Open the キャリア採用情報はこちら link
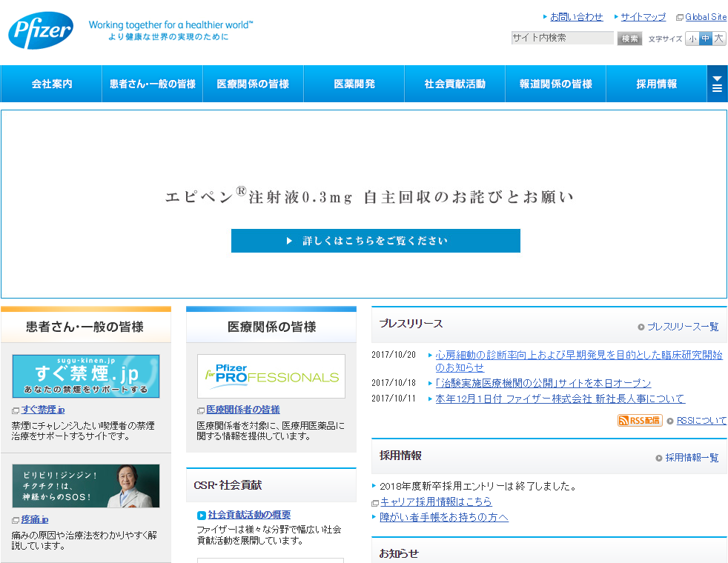This screenshot has height=563, width=728. tap(436, 502)
